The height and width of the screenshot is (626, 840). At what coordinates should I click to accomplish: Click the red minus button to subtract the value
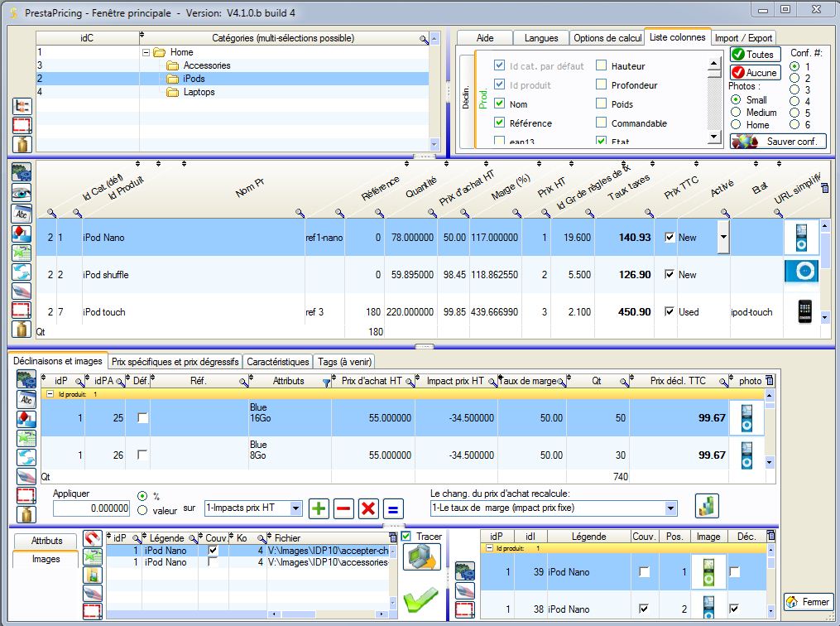(x=343, y=508)
